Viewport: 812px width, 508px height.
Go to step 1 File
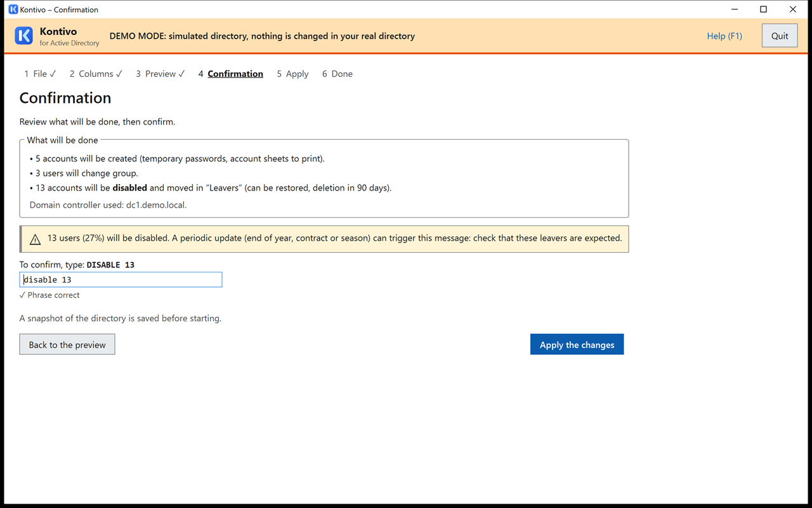(x=40, y=74)
